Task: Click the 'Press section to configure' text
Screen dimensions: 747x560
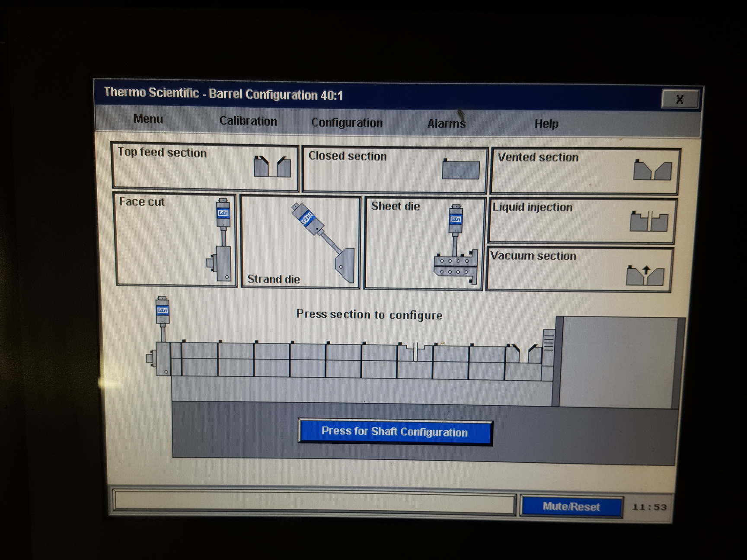Action: 369,315
